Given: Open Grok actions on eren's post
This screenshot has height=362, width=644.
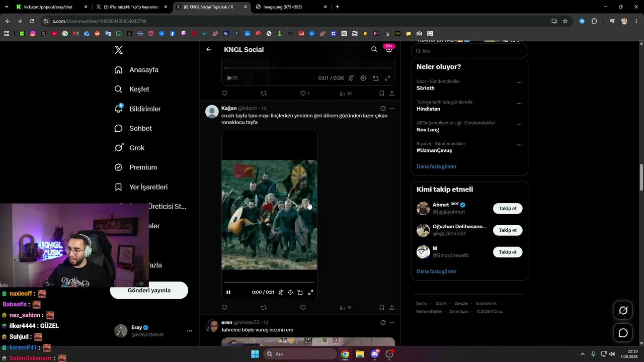Looking at the screenshot, I should pyautogui.click(x=383, y=322).
